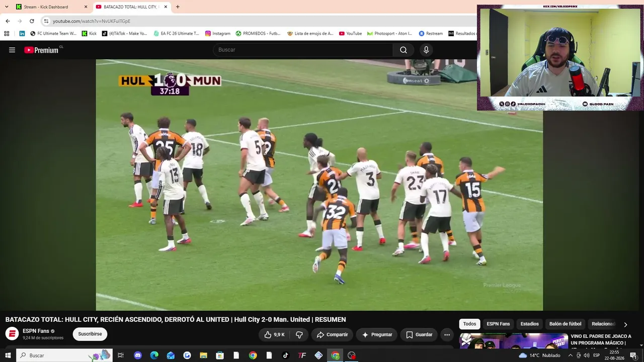Click the 9,24 M de suscriptores text
This screenshot has height=362, width=644.
pyautogui.click(x=43, y=338)
